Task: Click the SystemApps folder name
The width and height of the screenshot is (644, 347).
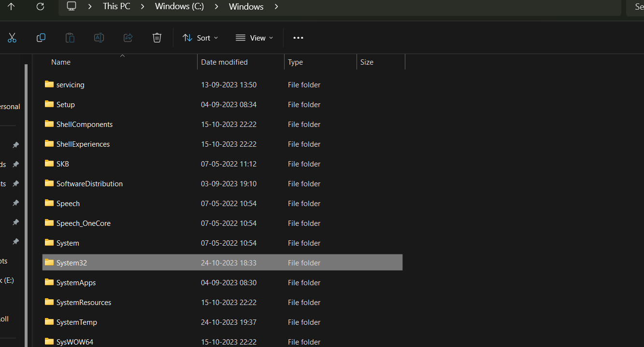Action: pos(76,282)
